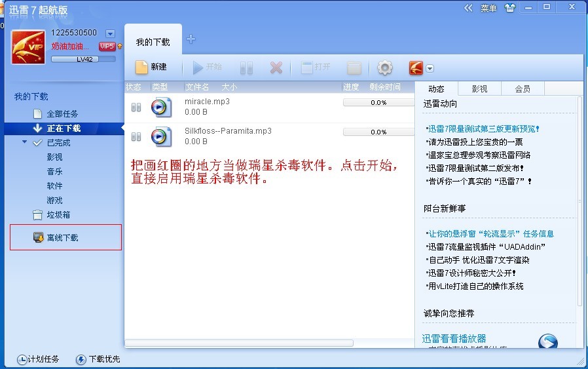The width and height of the screenshot is (588, 369).
Task: Add a new tab with plus icon
Action: 191,39
